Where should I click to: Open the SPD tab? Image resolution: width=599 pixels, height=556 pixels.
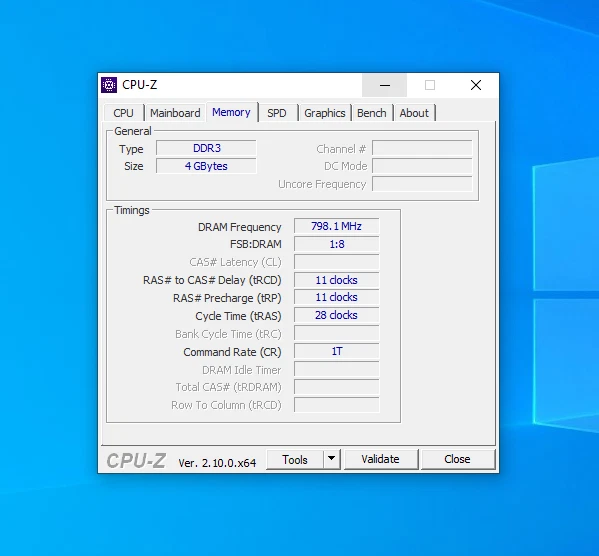point(277,113)
